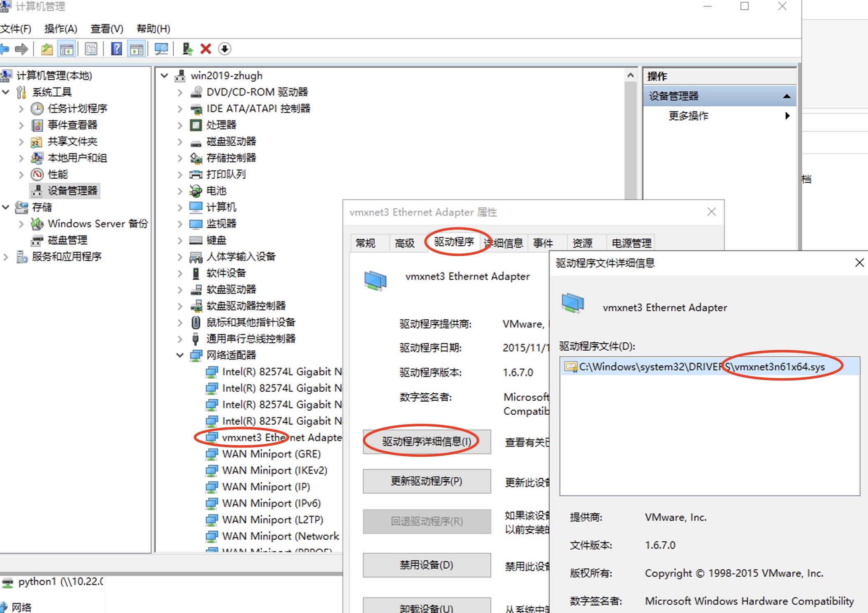868x613 pixels.
Task: Collapse the win2019-zhugh root node
Action: 165,76
